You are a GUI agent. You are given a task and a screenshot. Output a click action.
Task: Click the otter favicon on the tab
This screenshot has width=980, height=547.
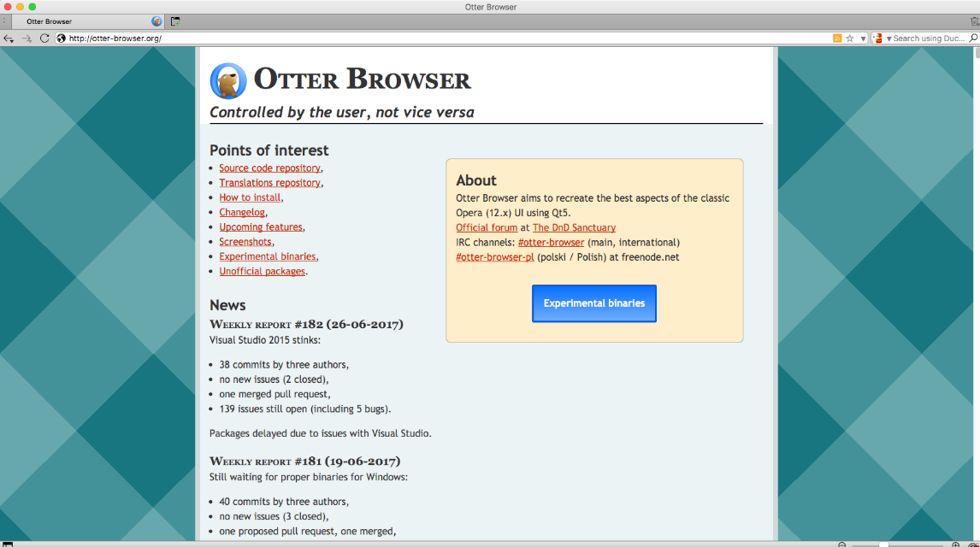click(x=156, y=21)
